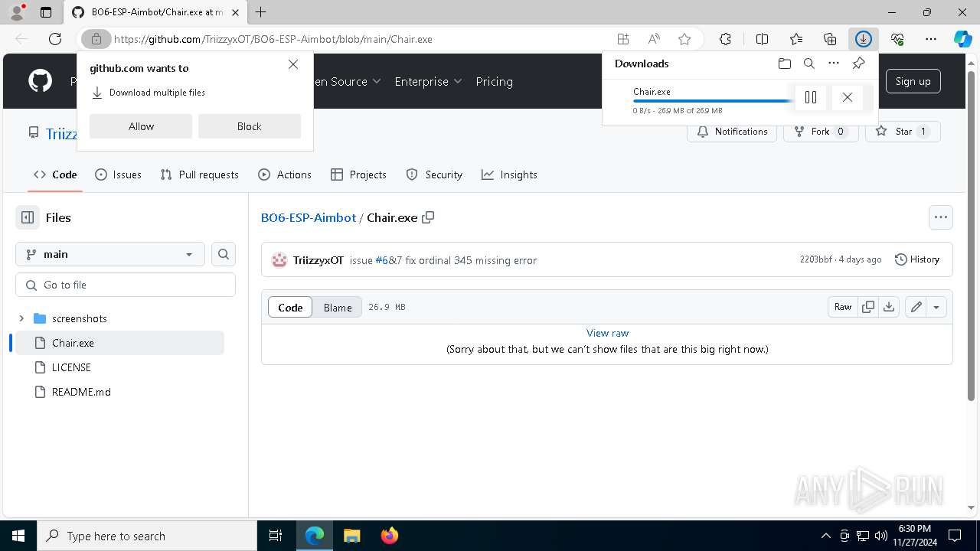Star the repository
Image resolution: width=980 pixels, height=551 pixels.
point(903,132)
